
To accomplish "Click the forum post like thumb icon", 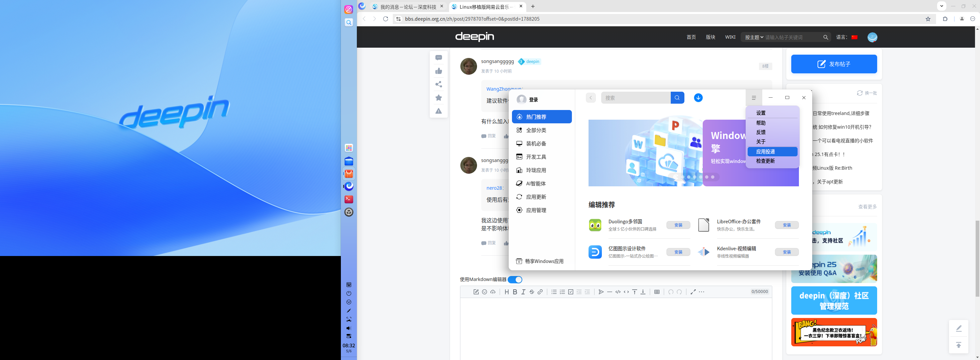I will point(439,71).
